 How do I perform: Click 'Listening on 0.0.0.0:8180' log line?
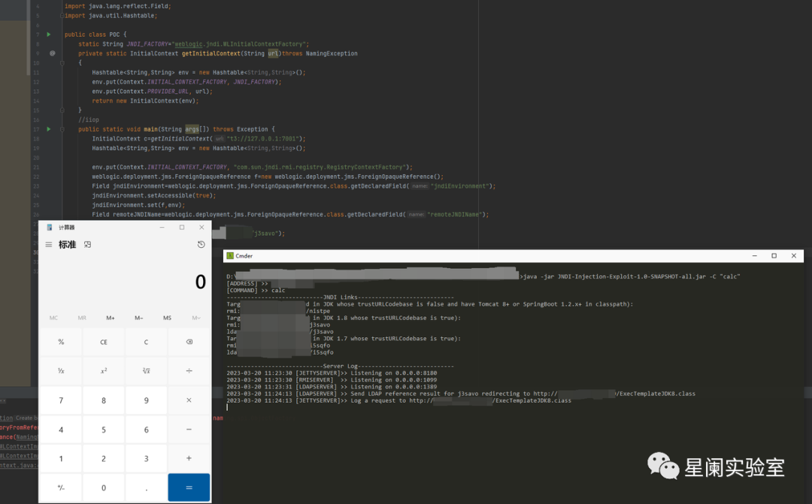[x=393, y=373]
